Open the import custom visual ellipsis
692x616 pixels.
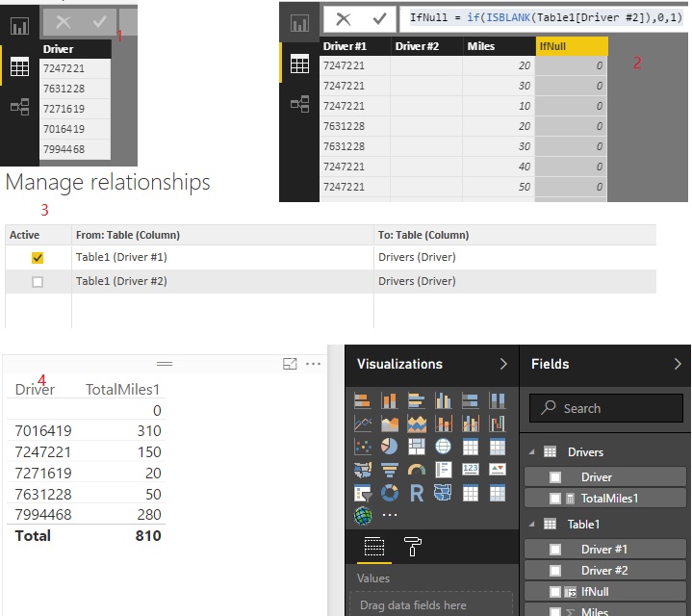[x=390, y=515]
